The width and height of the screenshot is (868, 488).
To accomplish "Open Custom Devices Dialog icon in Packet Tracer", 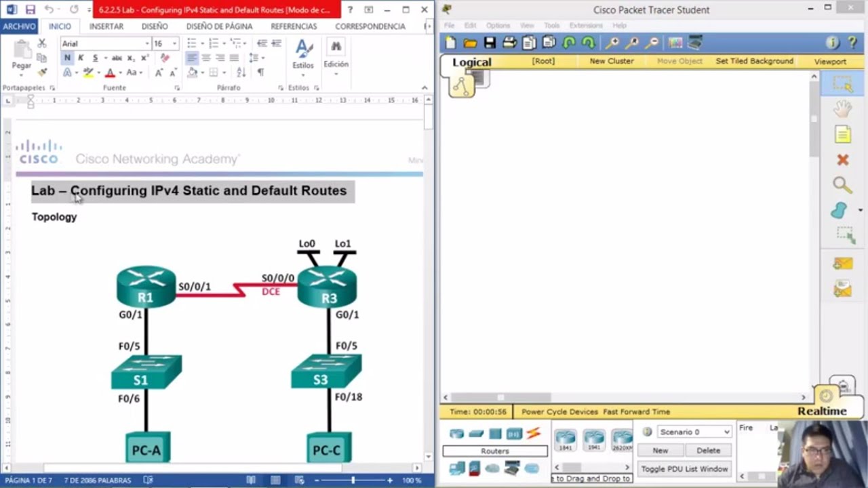I will [x=694, y=43].
